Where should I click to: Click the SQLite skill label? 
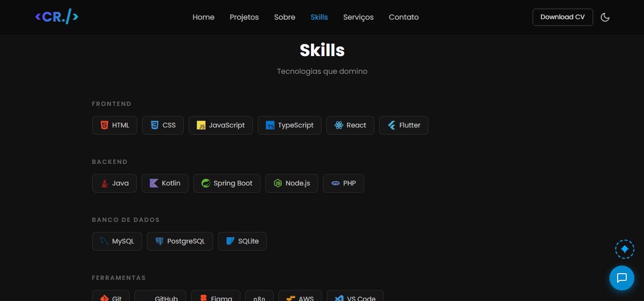click(249, 242)
